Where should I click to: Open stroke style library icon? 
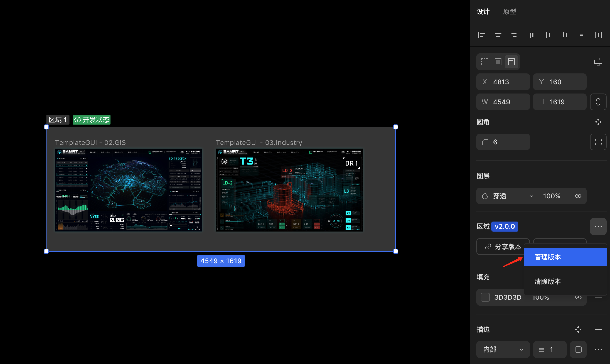pos(578,329)
